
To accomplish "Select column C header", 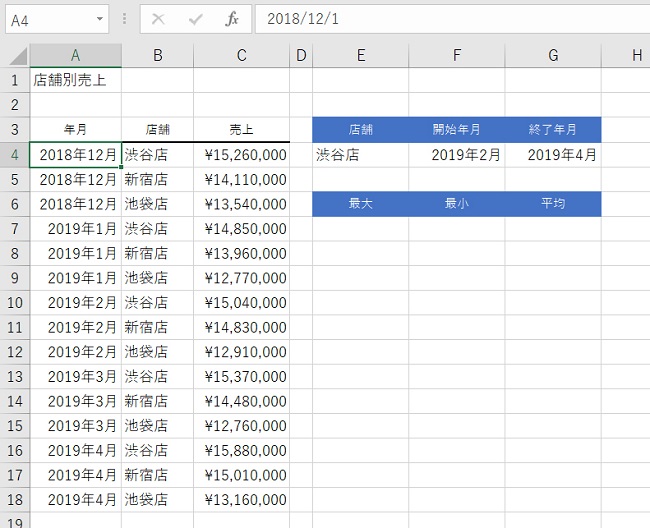I will [x=241, y=56].
